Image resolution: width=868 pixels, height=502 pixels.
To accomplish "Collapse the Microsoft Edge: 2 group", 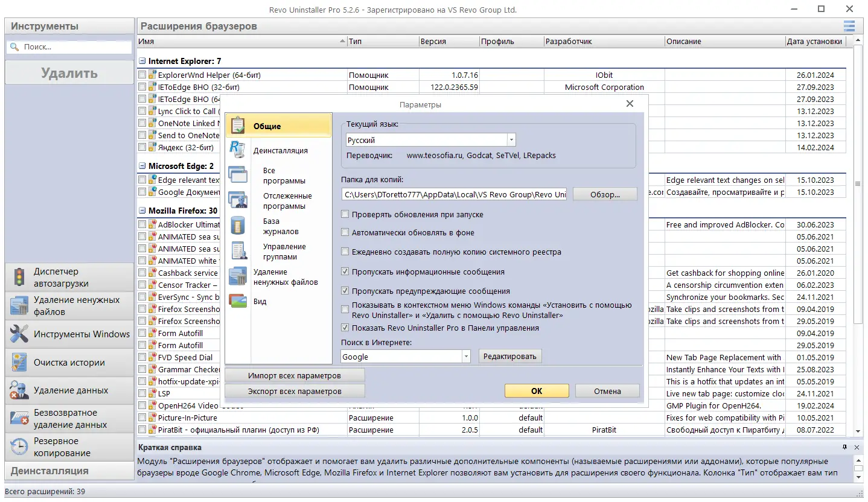I will click(142, 166).
